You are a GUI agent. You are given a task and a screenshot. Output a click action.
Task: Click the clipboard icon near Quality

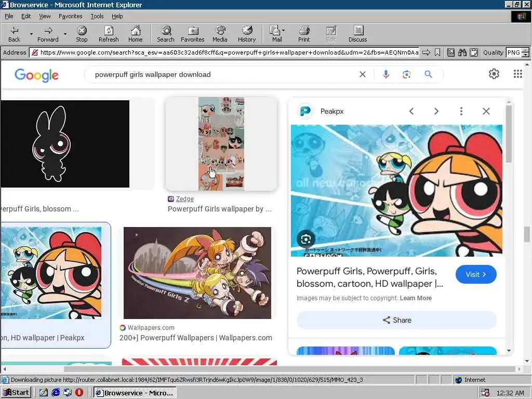pyautogui.click(x=474, y=52)
